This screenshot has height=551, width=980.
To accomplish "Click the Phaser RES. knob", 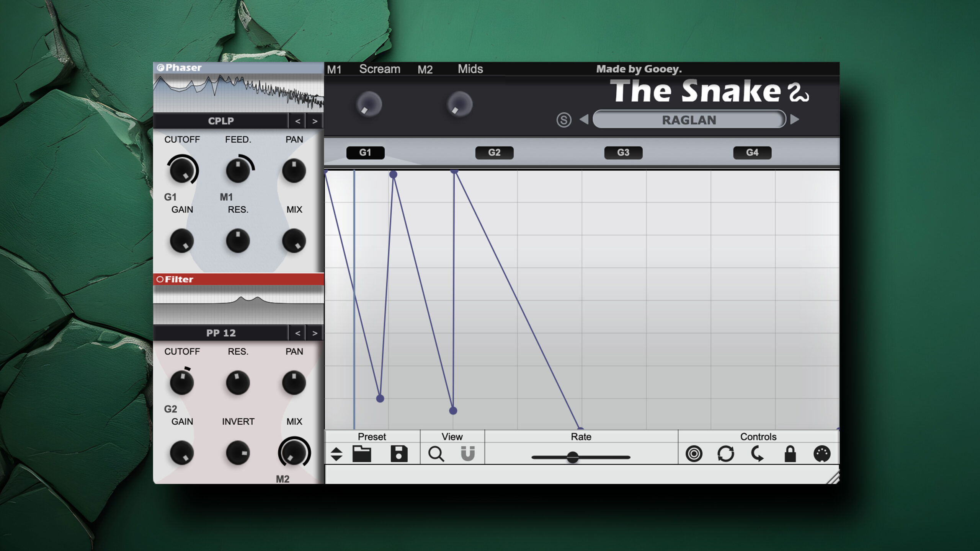I will (x=238, y=241).
